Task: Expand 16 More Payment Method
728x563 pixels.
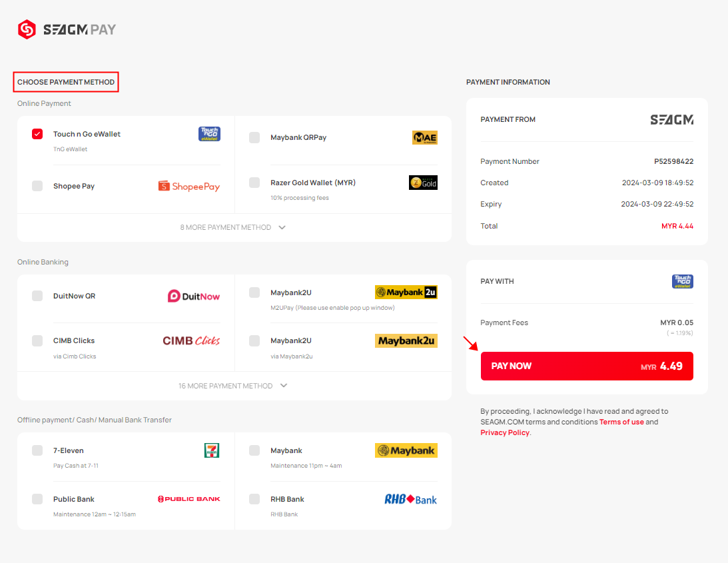Action: tap(233, 386)
